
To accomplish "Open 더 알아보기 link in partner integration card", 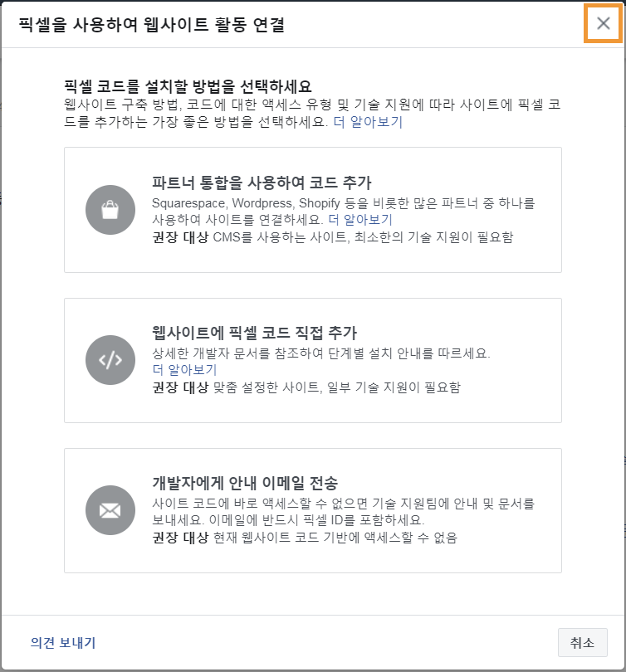I will pyautogui.click(x=360, y=220).
